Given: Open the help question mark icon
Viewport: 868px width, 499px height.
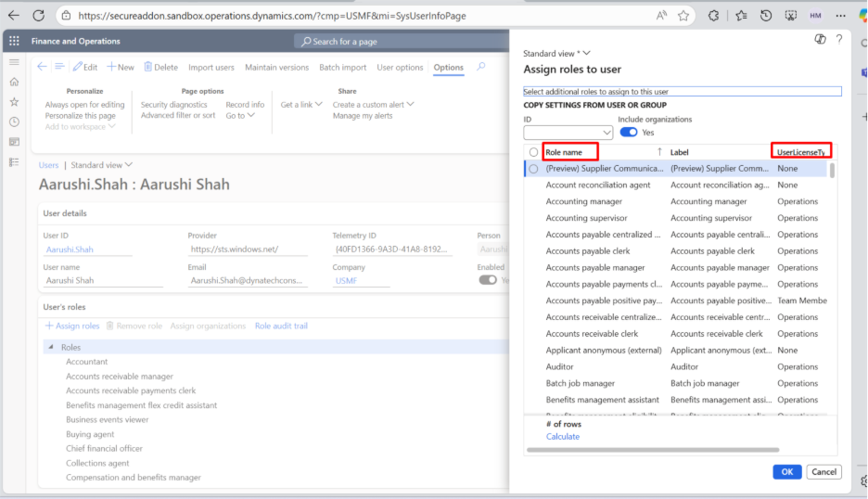Looking at the screenshot, I should [839, 39].
